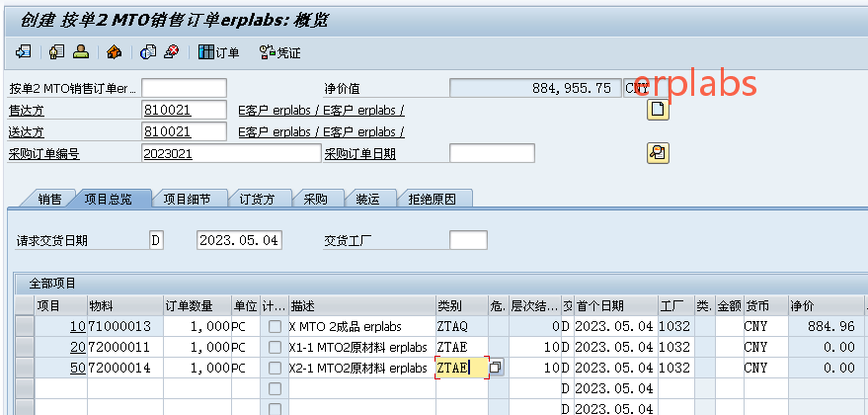This screenshot has height=415, width=868.
Task: Click the 货币 column header
Action: click(x=765, y=305)
